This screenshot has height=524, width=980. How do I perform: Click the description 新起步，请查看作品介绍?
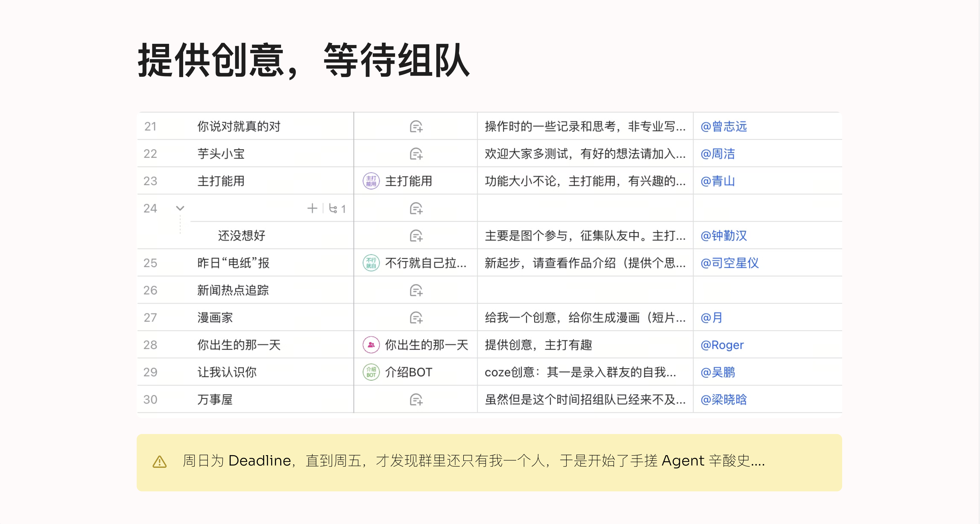coord(585,263)
